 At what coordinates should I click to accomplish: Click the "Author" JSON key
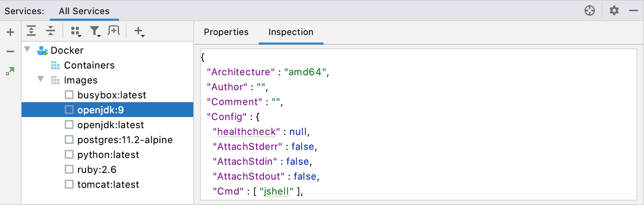pos(227,87)
